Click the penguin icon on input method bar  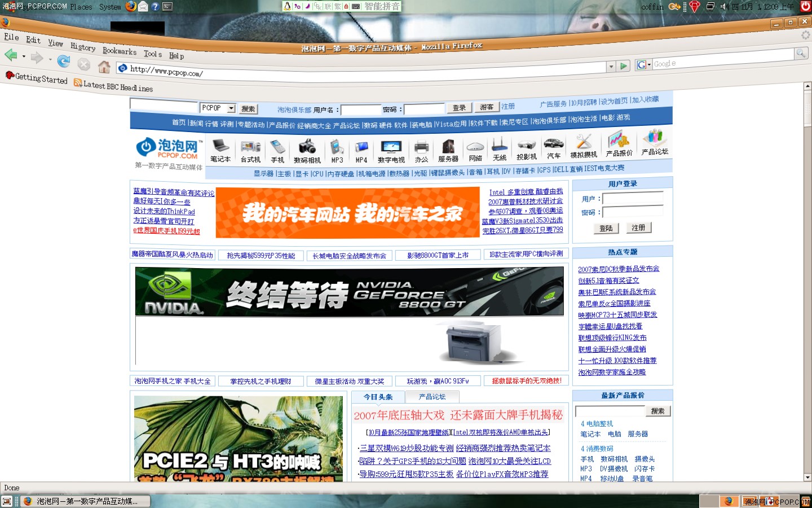288,6
